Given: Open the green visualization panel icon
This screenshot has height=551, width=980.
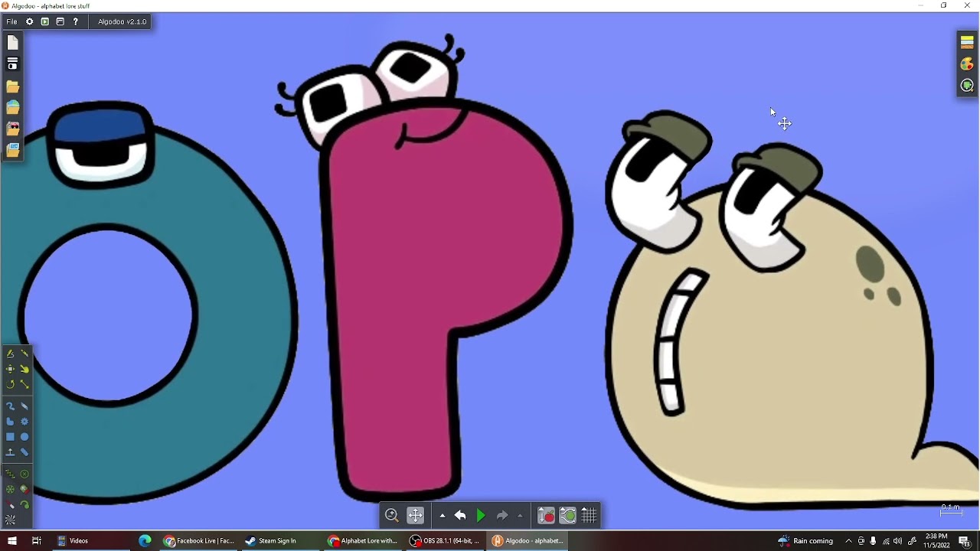Looking at the screenshot, I should coord(967,86).
